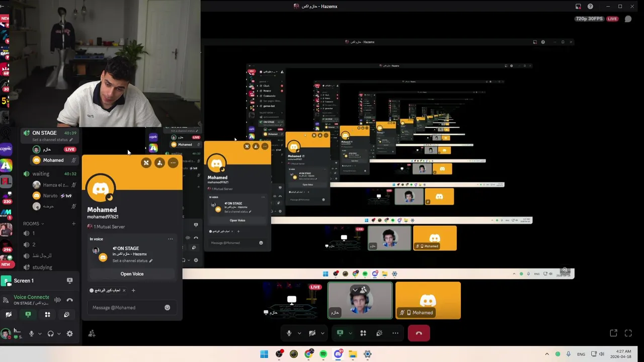644x362 pixels.
Task: Toggle camera in call control bar
Action: click(x=312, y=333)
